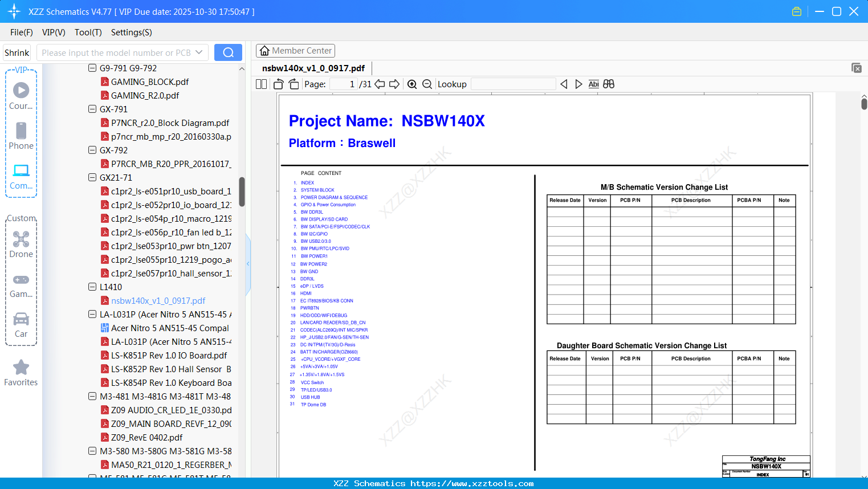
Task: Go to the next page arrow
Action: (x=394, y=84)
